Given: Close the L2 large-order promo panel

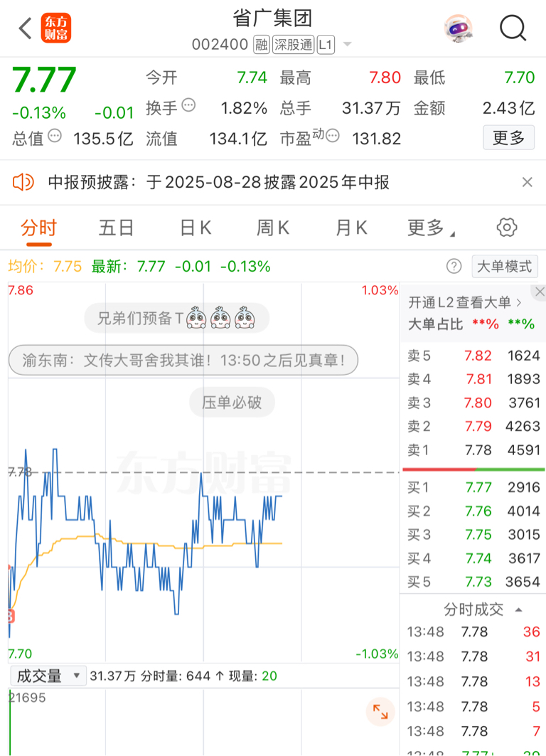Looking at the screenshot, I should tap(540, 292).
